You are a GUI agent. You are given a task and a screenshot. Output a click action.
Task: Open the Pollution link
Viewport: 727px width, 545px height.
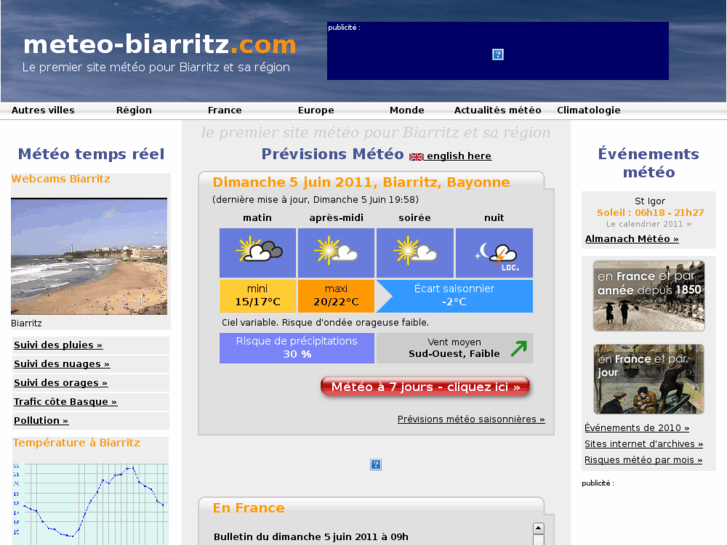point(41,421)
